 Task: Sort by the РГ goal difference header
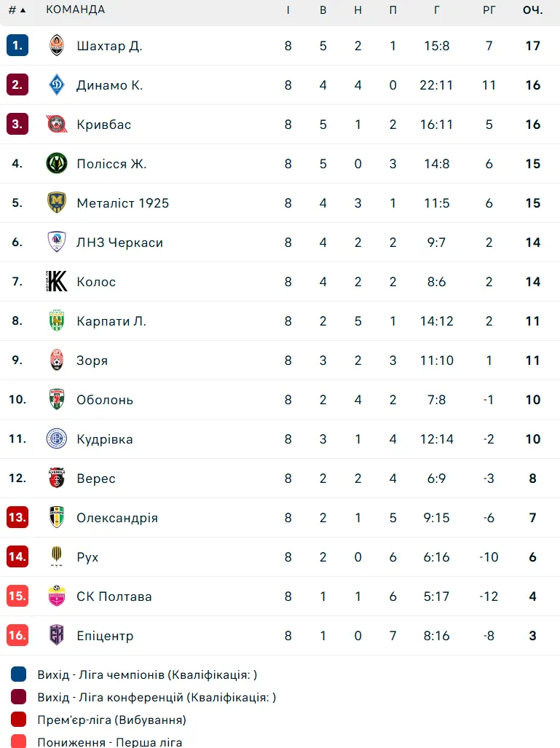pos(489,10)
